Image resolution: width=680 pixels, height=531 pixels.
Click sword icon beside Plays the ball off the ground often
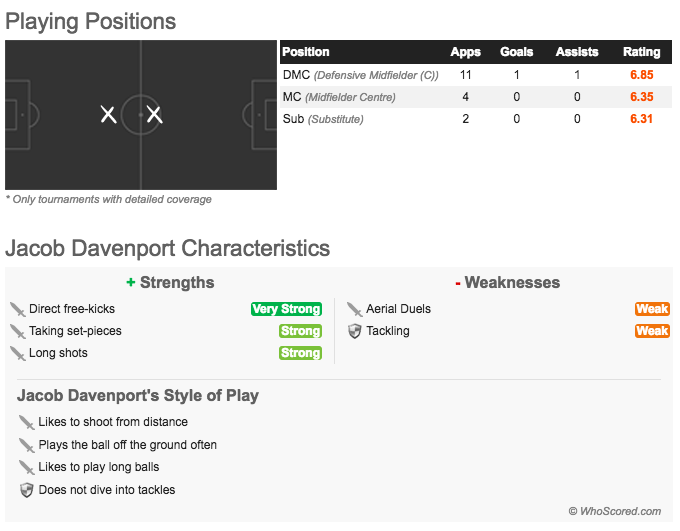click(x=27, y=446)
